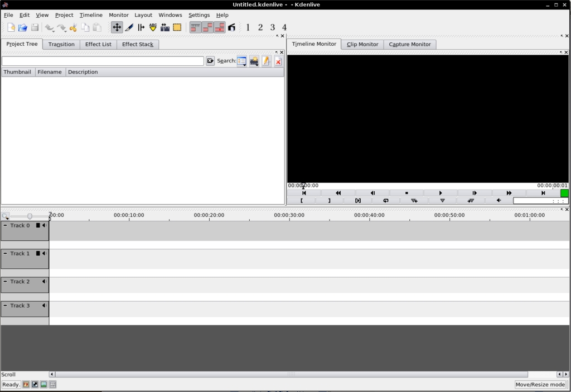Collapse Track 2 with its minus control
Image resolution: width=571 pixels, height=392 pixels.
pyautogui.click(x=5, y=281)
